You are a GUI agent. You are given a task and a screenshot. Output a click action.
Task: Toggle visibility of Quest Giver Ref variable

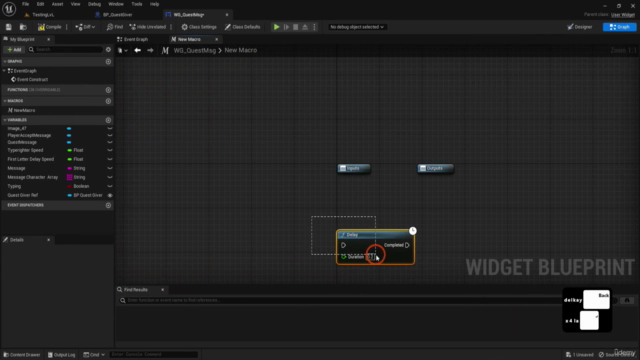(x=110, y=196)
